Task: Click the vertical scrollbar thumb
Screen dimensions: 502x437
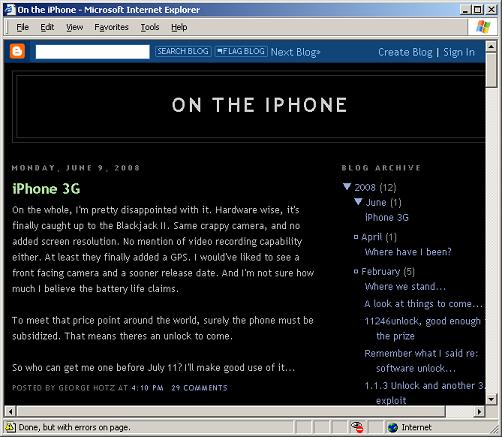Action: [491, 70]
